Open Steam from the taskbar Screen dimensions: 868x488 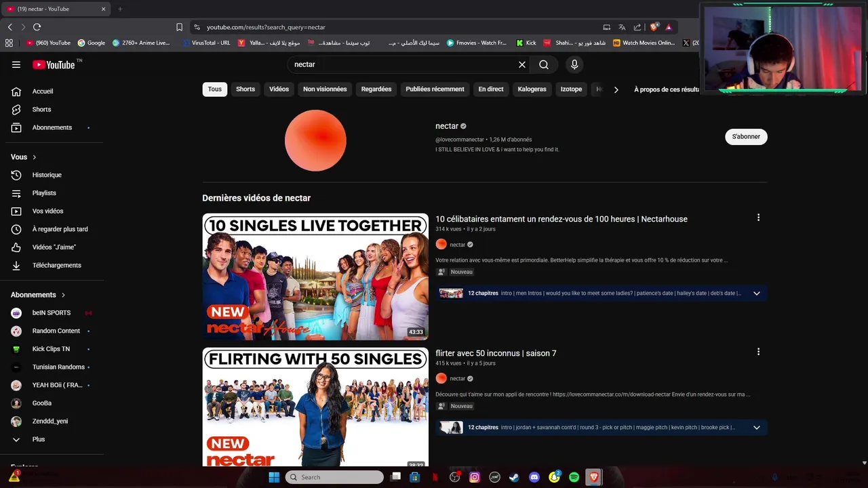[514, 477]
